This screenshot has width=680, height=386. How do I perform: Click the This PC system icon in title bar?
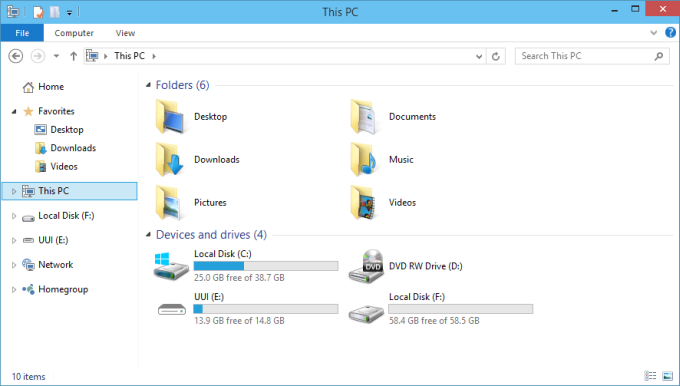click(13, 12)
